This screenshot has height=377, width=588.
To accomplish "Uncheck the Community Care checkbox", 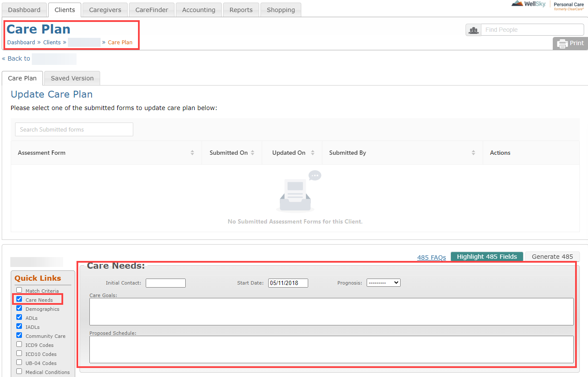I will [19, 335].
